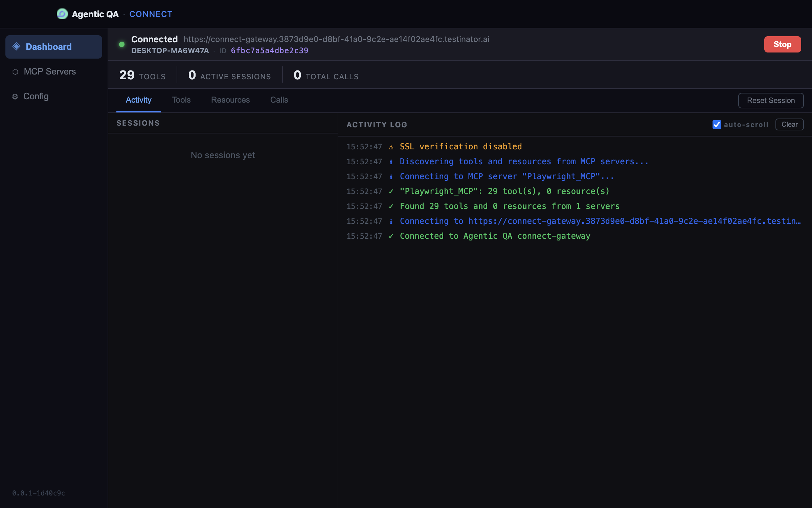The image size is (812, 508).
Task: Open the Tools tab
Action: click(x=181, y=100)
